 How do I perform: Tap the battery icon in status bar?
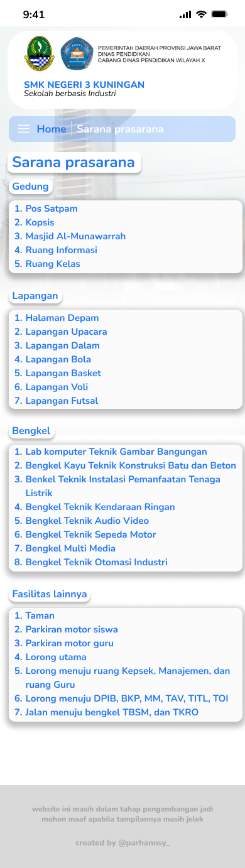point(220,14)
